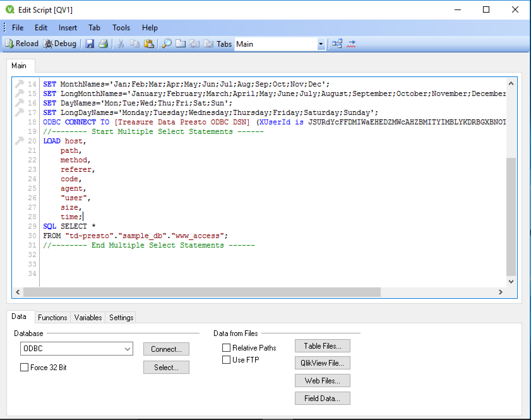Click marker arrow on line 20
The height and width of the screenshot is (420, 531).
tap(20, 141)
